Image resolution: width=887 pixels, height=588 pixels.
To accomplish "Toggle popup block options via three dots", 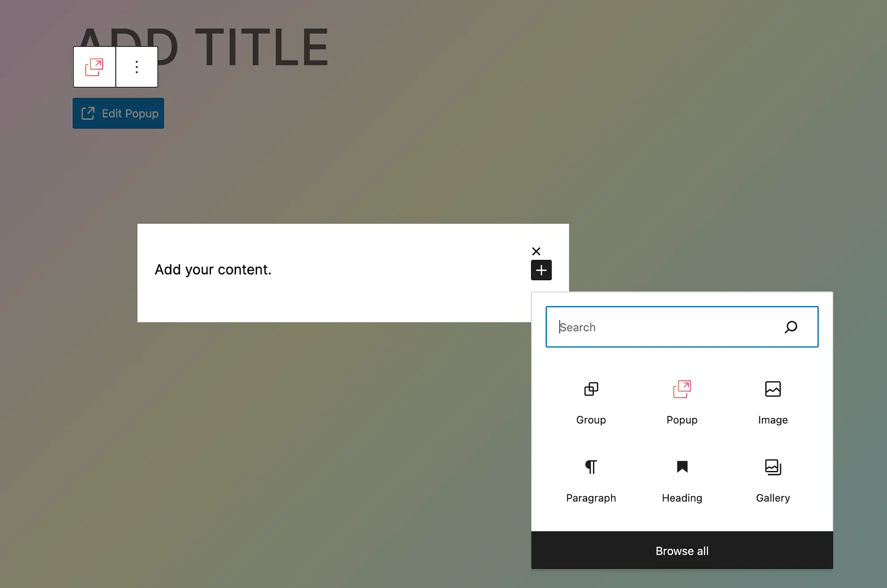I will point(137,66).
